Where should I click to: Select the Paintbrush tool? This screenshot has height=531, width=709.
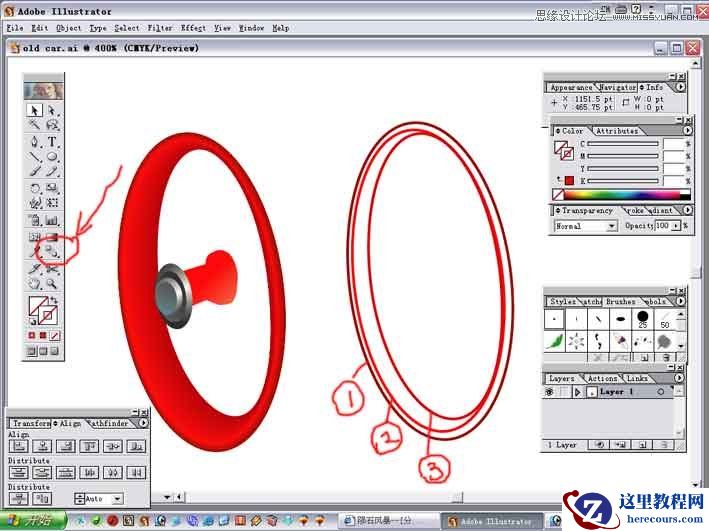(34, 171)
